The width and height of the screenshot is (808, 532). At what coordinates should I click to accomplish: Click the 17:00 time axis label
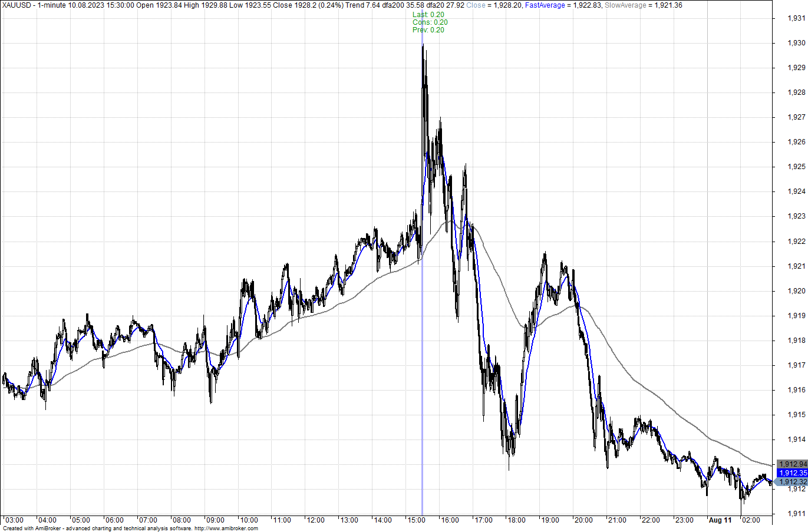(x=483, y=520)
